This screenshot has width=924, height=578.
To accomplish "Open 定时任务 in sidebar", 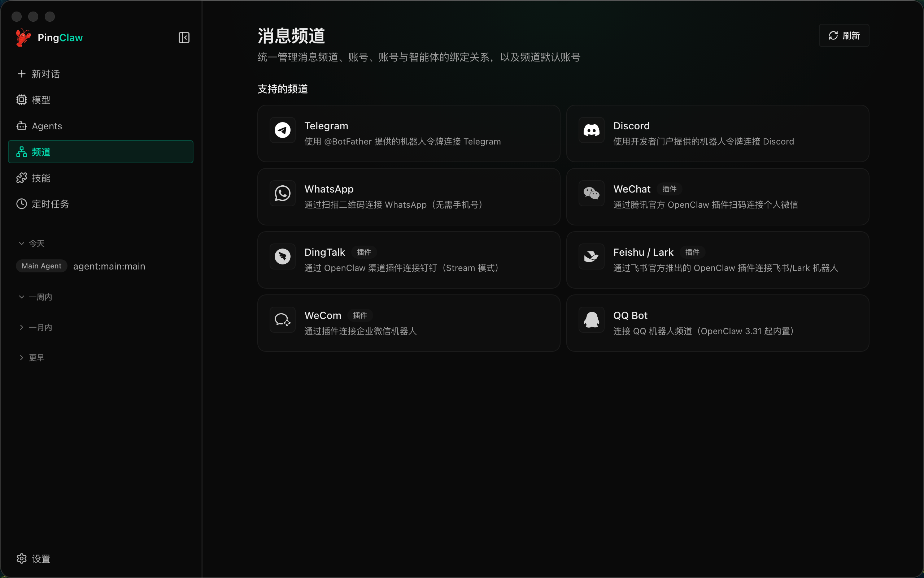I will (x=100, y=204).
